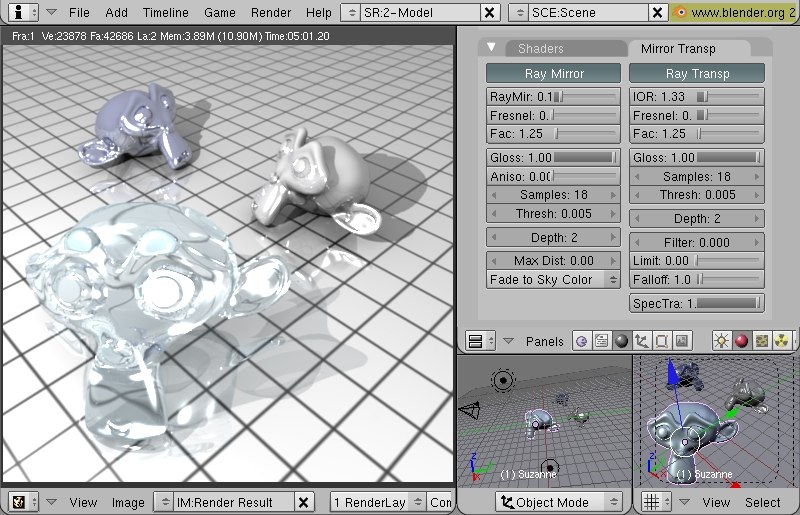This screenshot has width=800, height=515.
Task: Increase Max Dist with right arrow
Action: tap(613, 261)
